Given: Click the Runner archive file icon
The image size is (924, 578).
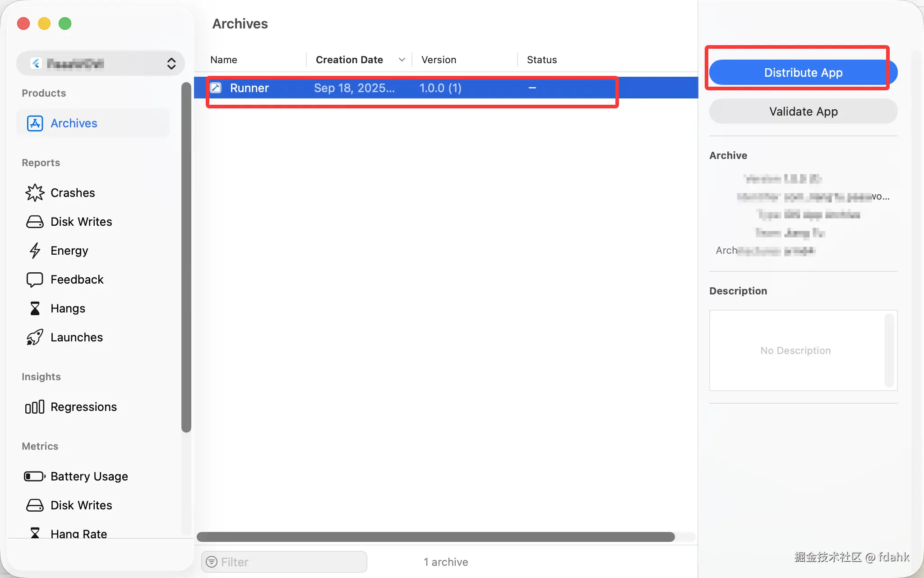Looking at the screenshot, I should (x=216, y=88).
